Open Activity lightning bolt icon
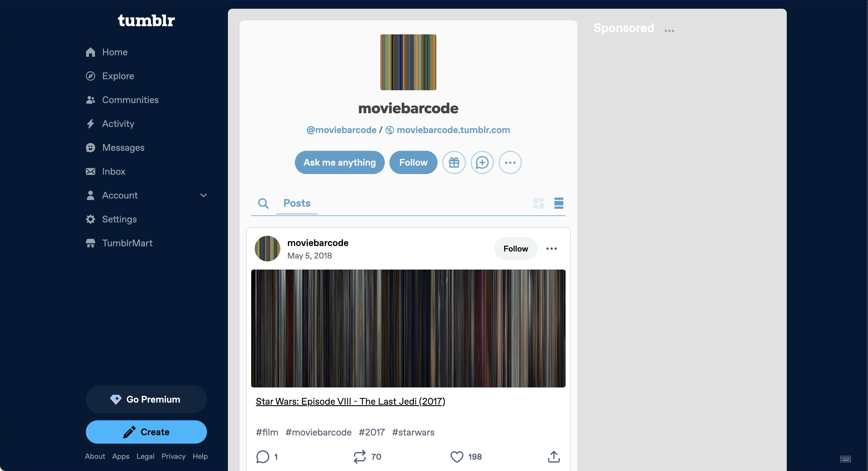This screenshot has height=471, width=868. click(90, 124)
